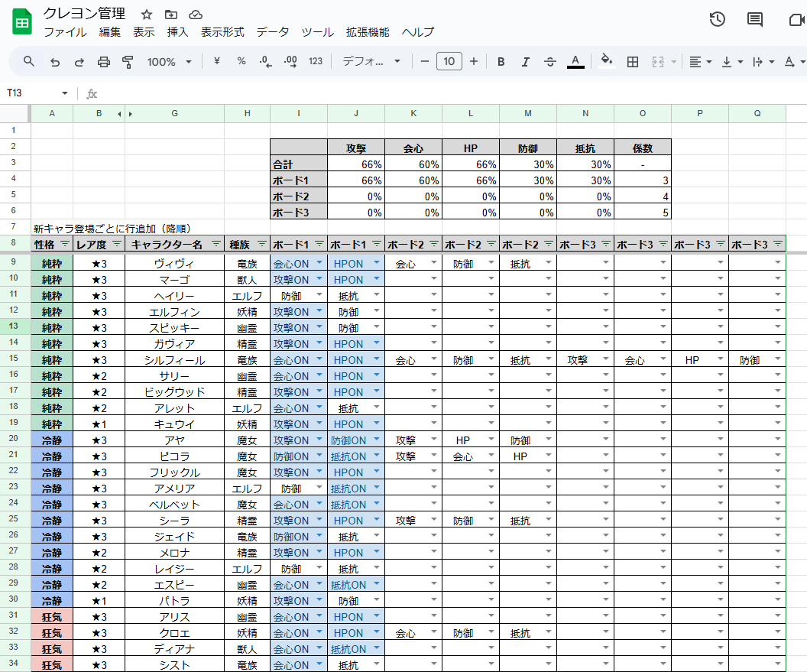Apply strikethrough formatting
The height and width of the screenshot is (672, 807).
tap(550, 62)
